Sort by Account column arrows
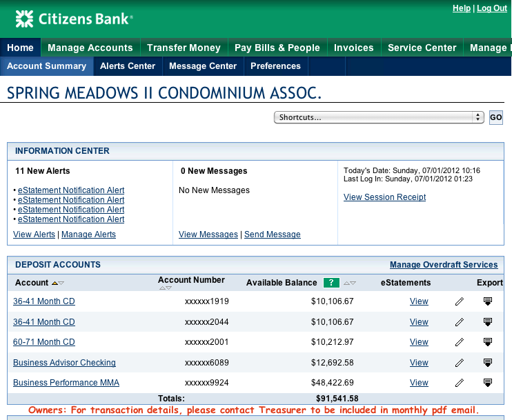The width and height of the screenshot is (512, 420). point(58,283)
